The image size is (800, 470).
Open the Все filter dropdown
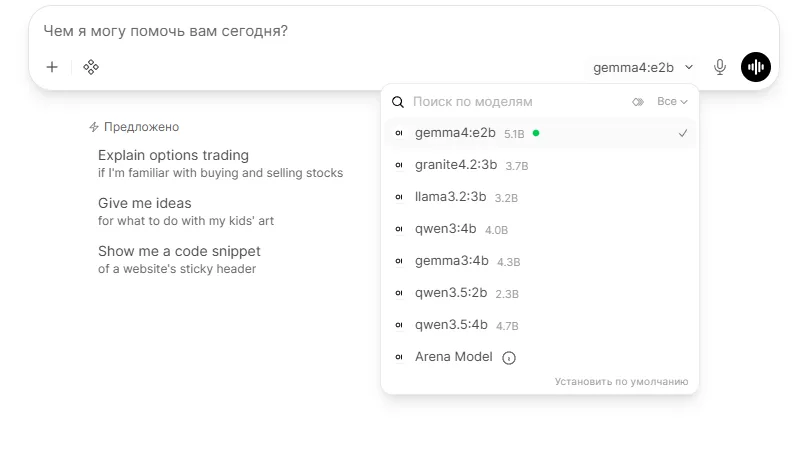click(x=672, y=102)
